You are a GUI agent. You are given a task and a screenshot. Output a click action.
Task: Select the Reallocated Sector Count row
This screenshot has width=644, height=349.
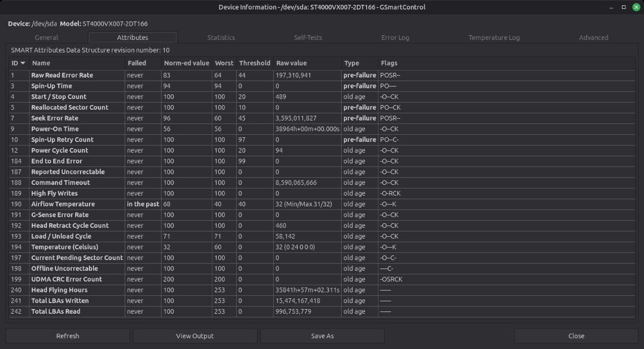pyautogui.click(x=323, y=107)
